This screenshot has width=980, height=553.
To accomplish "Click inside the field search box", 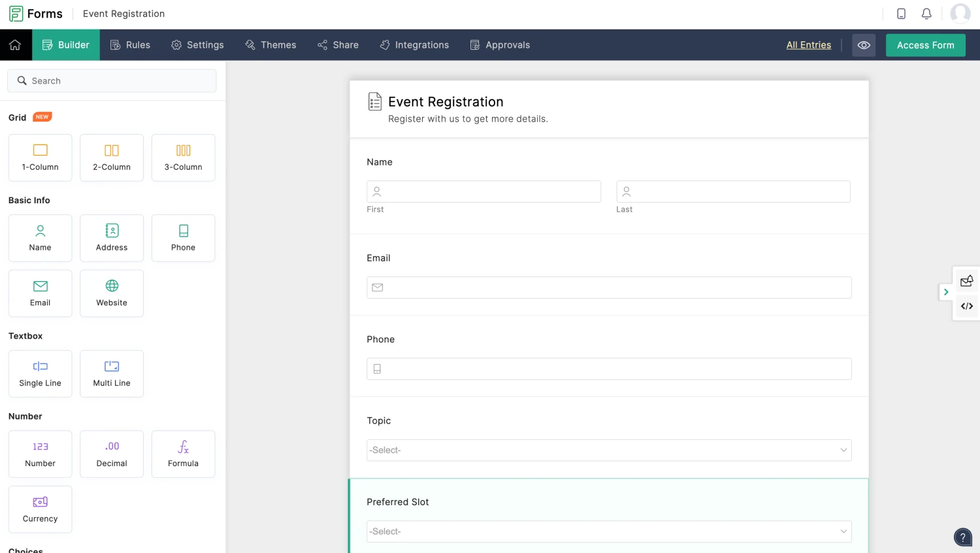I will (112, 80).
